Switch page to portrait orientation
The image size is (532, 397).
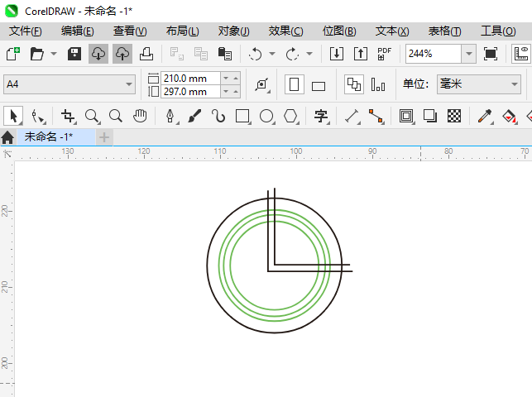coord(294,84)
